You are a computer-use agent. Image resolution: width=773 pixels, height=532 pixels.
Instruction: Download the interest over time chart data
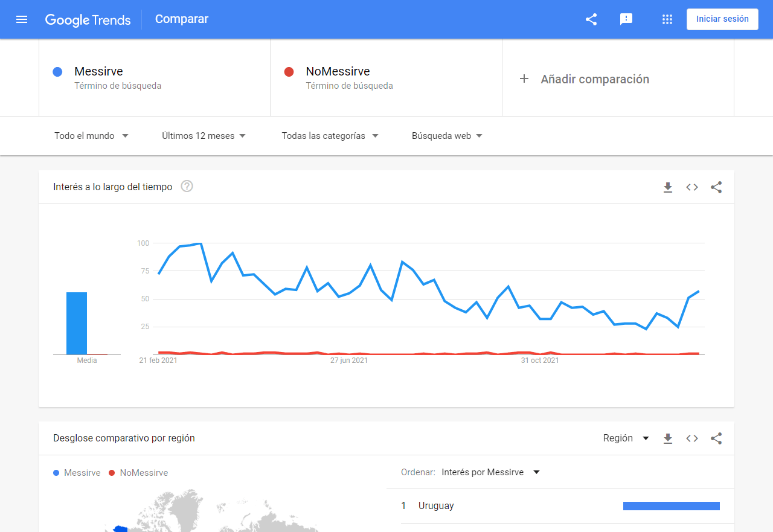668,187
